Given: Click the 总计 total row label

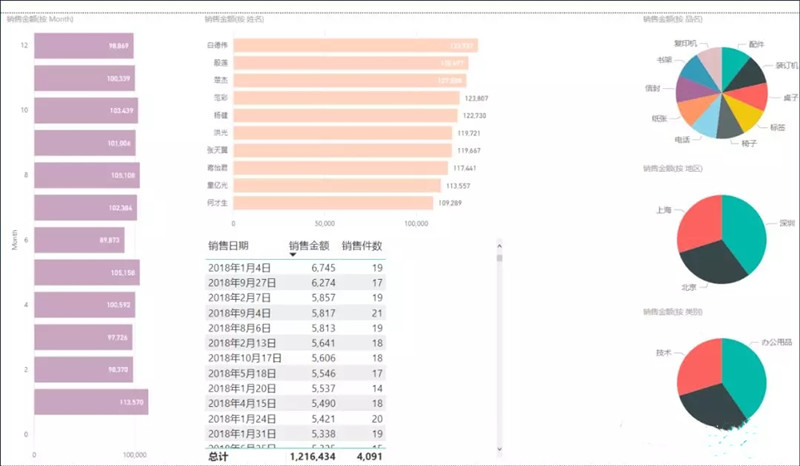Looking at the screenshot, I should 218,456.
